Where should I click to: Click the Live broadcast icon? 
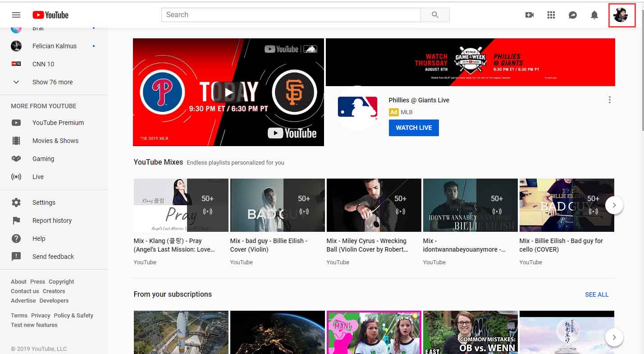coord(16,177)
